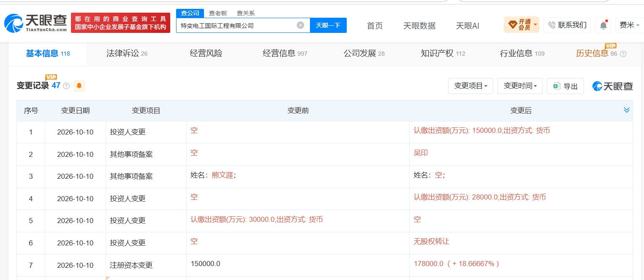Image resolution: width=644 pixels, height=280 pixels.
Task: Switch to the 查关系 search tab
Action: pos(246,13)
